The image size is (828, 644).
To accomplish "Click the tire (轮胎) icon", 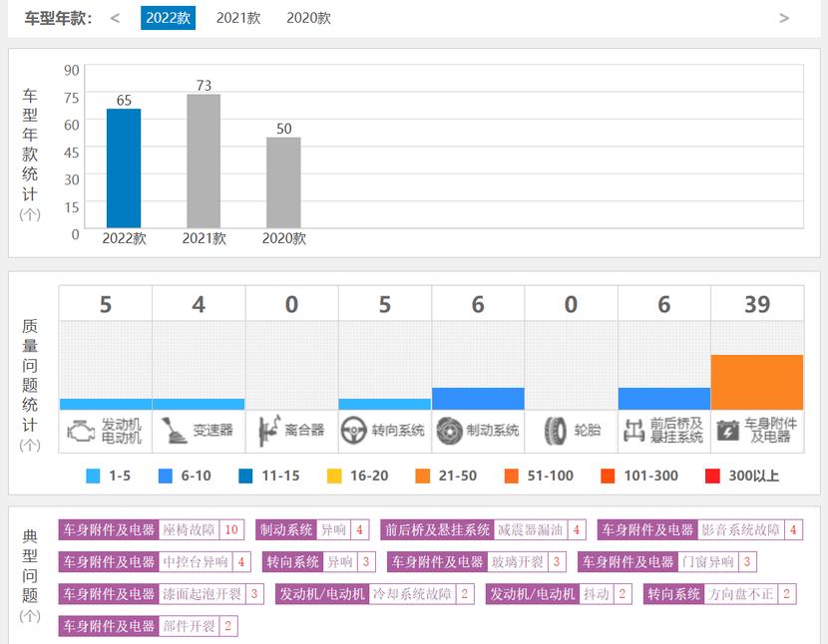I will coord(556,431).
